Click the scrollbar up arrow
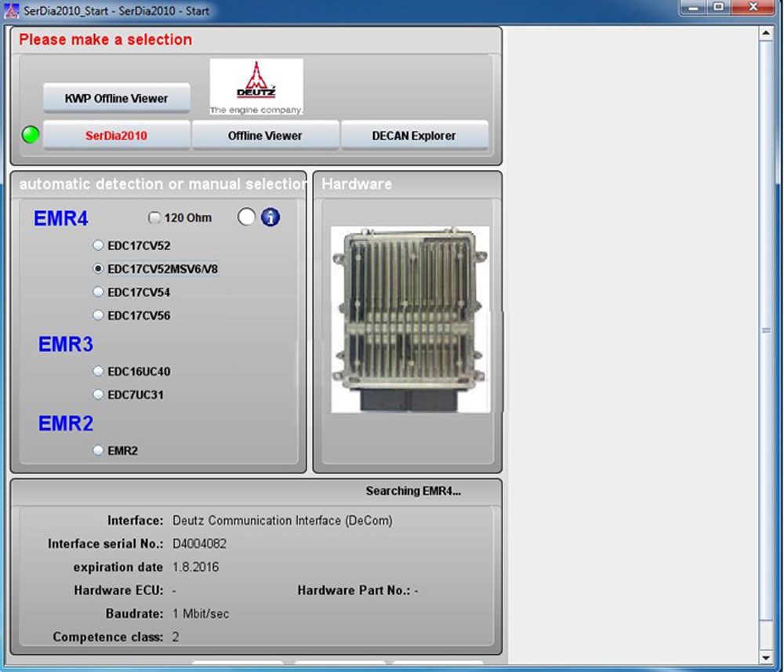This screenshot has height=672, width=784. [765, 33]
